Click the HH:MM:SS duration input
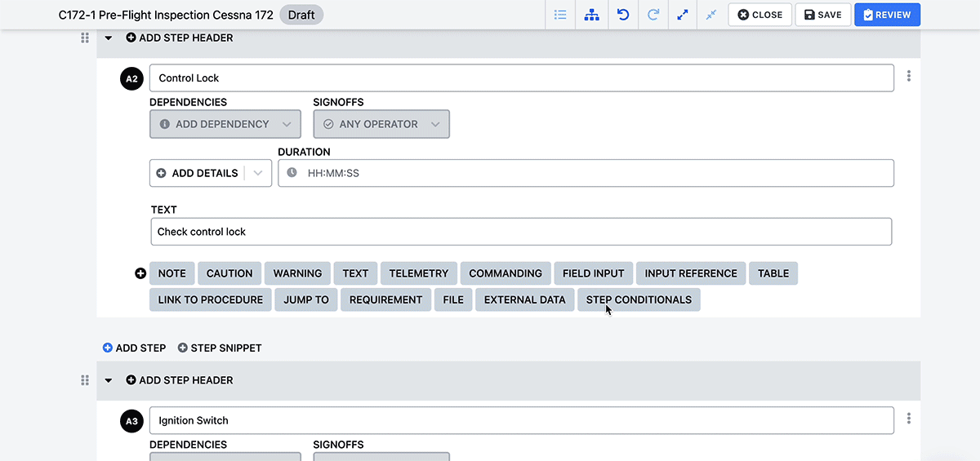980x461 pixels. pyautogui.click(x=586, y=173)
